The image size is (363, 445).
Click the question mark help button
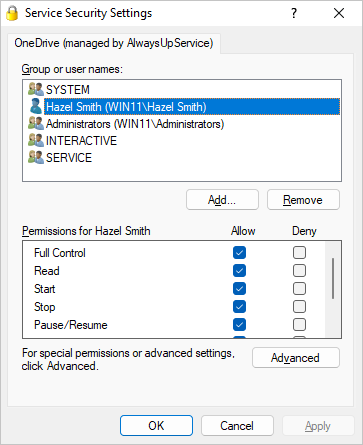[294, 13]
